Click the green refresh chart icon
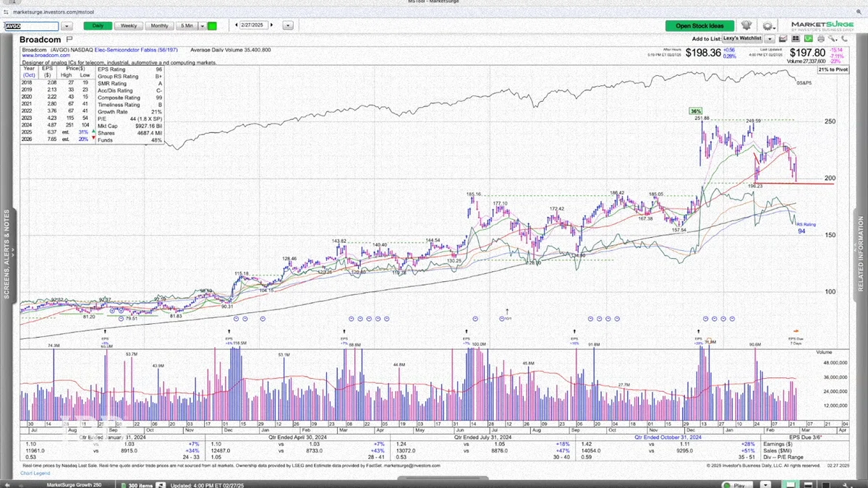Screen dimensions: 868x488 pyautogui.click(x=808, y=38)
